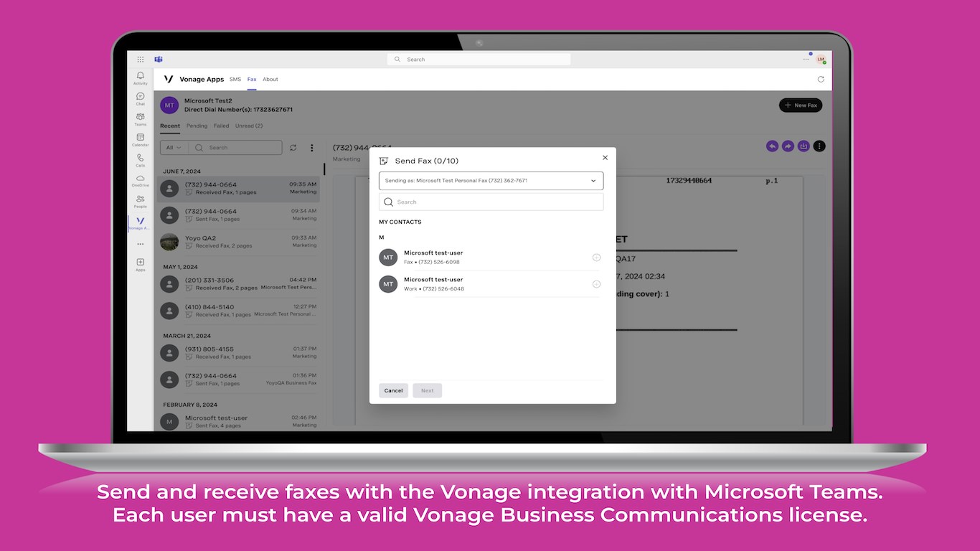Reload the Vonage app tab

pyautogui.click(x=821, y=80)
